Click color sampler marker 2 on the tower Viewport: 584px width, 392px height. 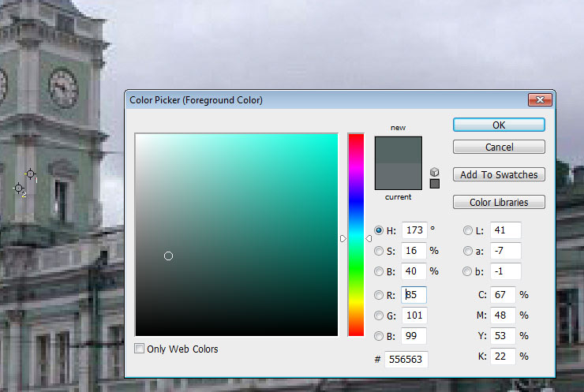(x=19, y=188)
